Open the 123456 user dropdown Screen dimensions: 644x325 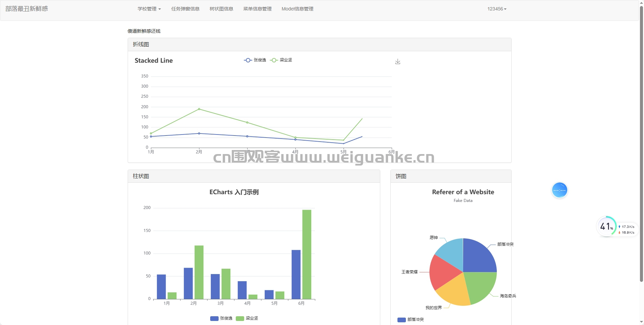[497, 9]
